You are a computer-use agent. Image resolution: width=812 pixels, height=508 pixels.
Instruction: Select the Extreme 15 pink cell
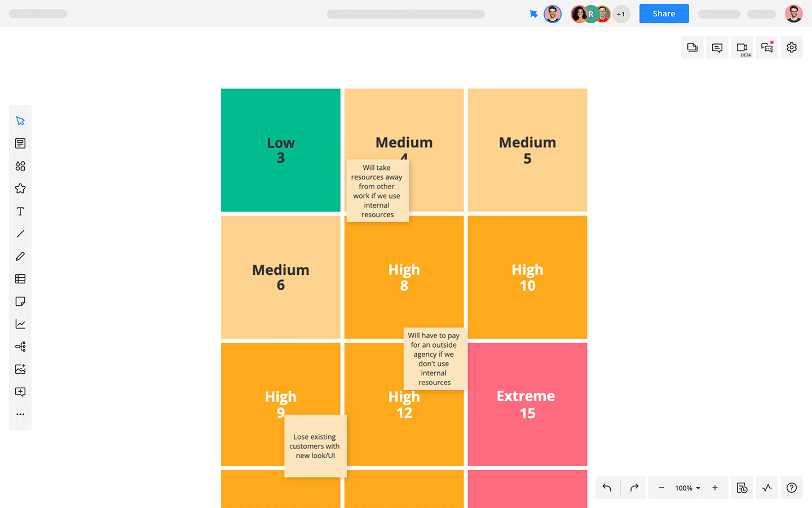click(x=527, y=404)
